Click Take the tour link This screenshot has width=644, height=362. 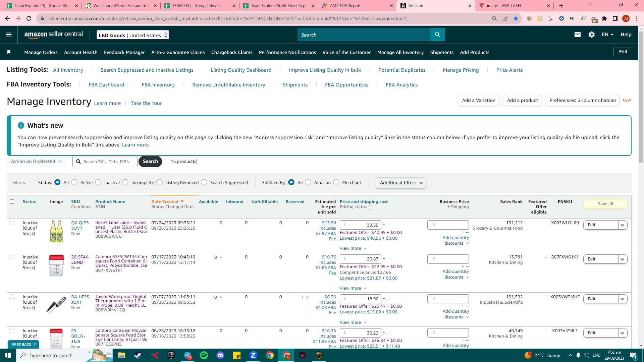tap(146, 103)
